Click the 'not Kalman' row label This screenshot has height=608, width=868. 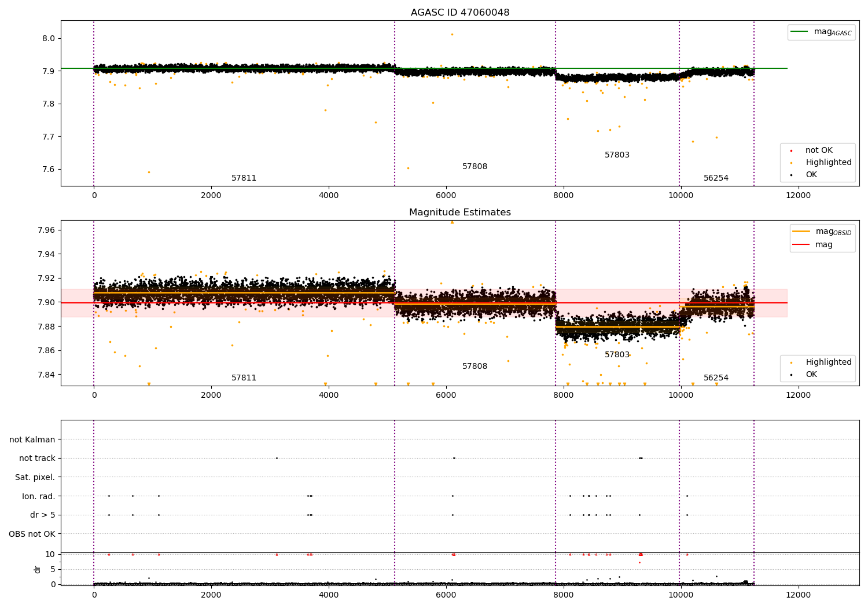point(32,439)
